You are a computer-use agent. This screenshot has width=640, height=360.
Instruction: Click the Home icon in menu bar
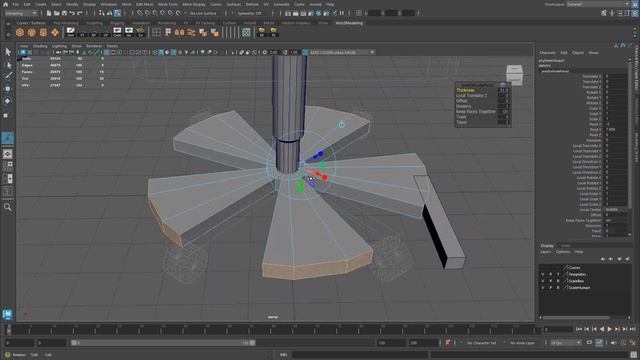[5, 4]
